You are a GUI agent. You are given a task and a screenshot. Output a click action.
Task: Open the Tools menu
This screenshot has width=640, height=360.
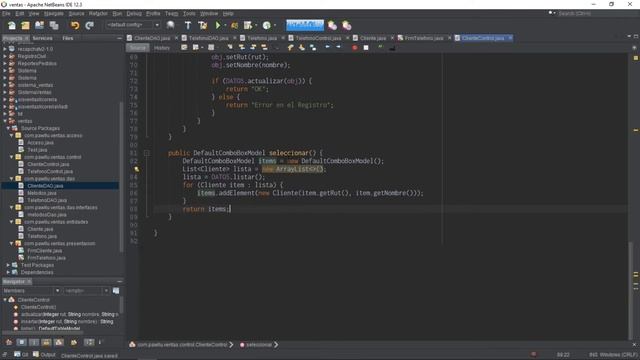(189, 13)
